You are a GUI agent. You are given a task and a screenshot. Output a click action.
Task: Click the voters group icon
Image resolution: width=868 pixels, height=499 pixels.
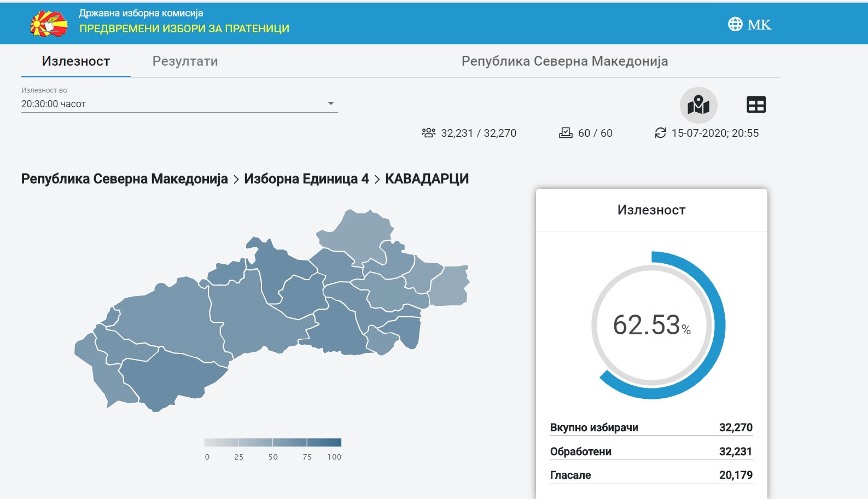429,133
